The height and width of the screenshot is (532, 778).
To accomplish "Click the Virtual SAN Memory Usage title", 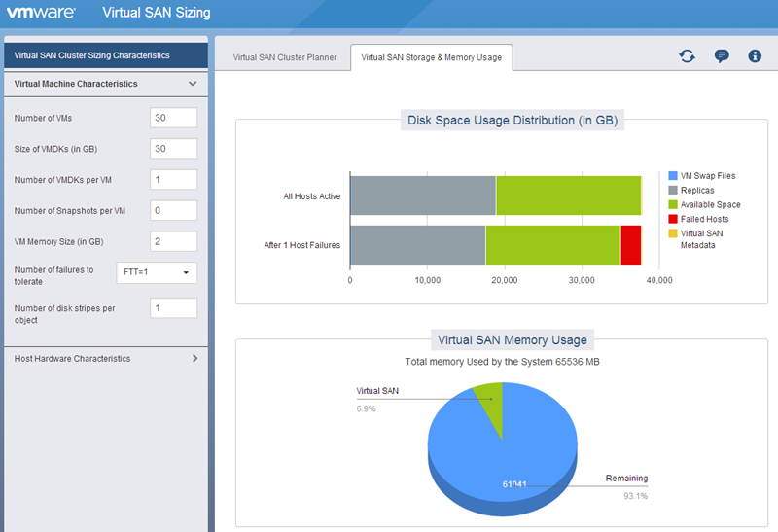I will [x=513, y=340].
